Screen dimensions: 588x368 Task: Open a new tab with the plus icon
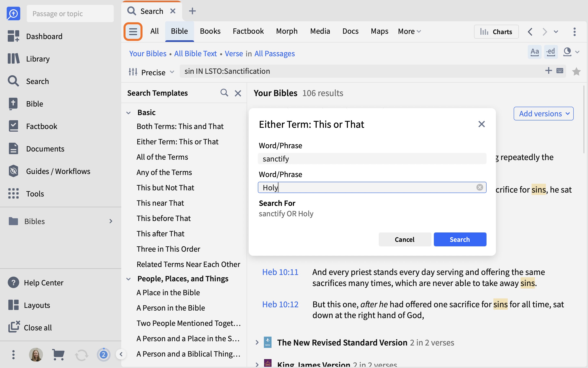pyautogui.click(x=192, y=11)
